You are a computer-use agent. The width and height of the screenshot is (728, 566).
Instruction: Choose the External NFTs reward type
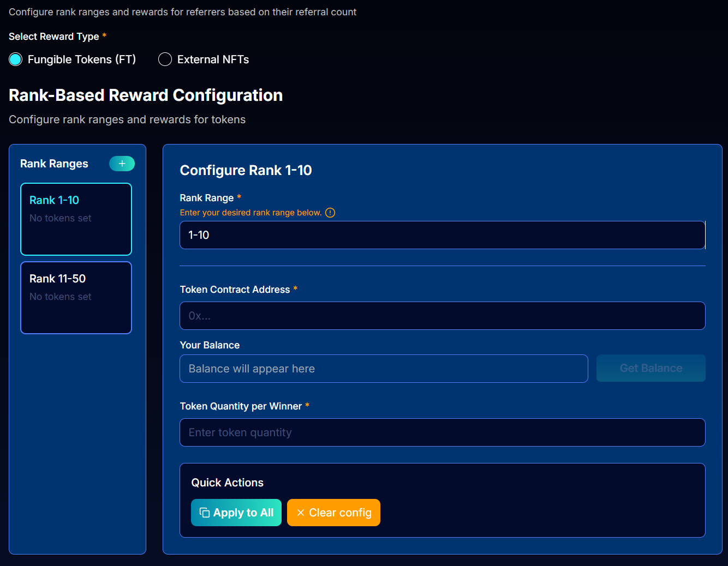coord(165,59)
